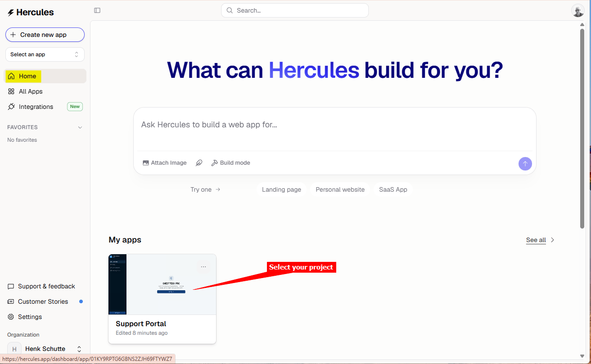This screenshot has height=364, width=591.
Task: Click the Organization label
Action: coord(23,335)
